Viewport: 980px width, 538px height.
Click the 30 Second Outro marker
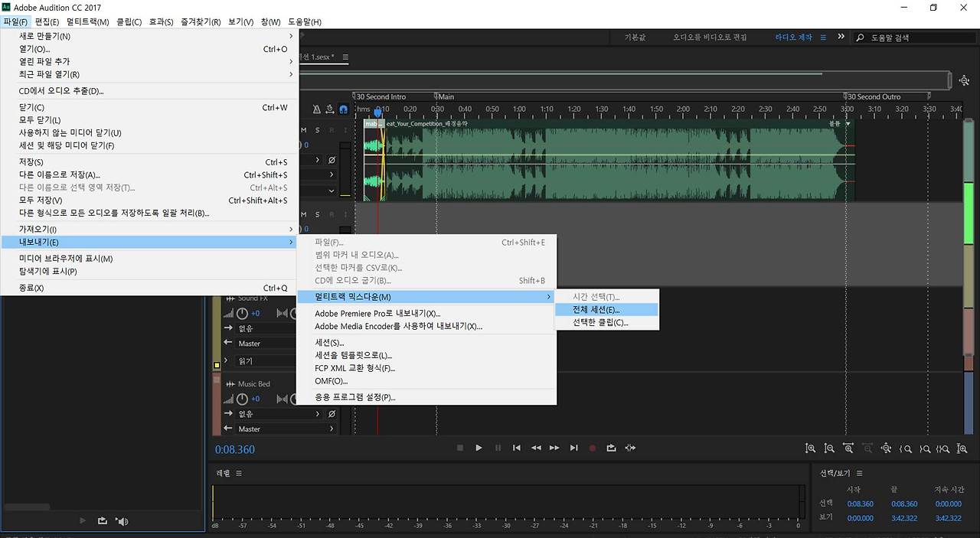(874, 97)
